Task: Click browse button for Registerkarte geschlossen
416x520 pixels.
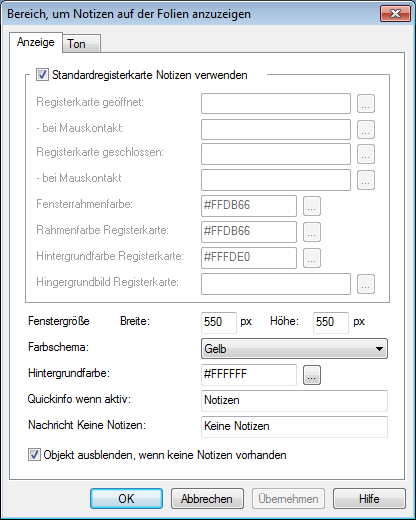Action: pos(366,154)
